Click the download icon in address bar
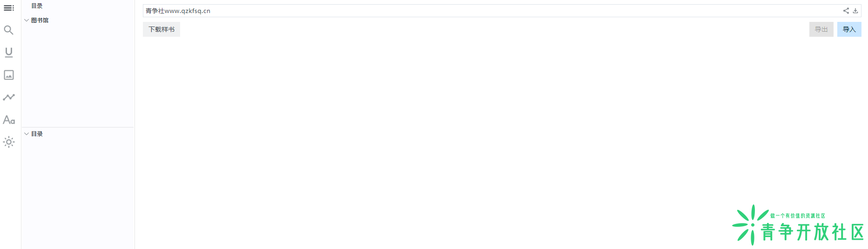 point(855,11)
